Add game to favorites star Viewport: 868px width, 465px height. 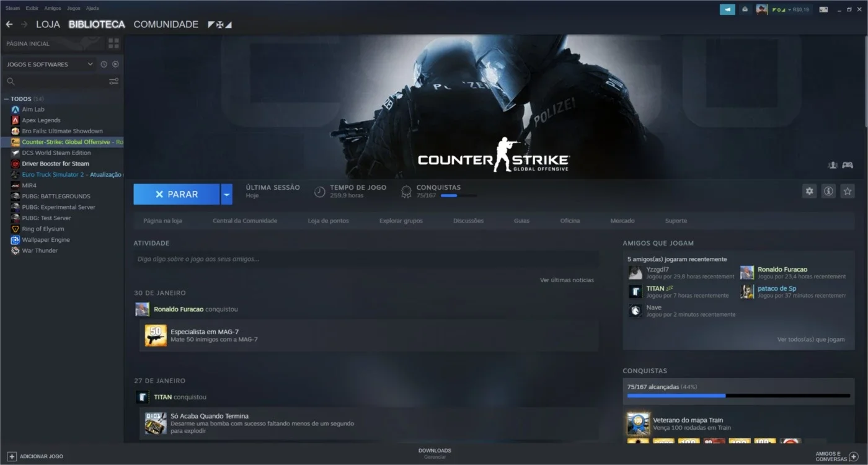tap(848, 191)
